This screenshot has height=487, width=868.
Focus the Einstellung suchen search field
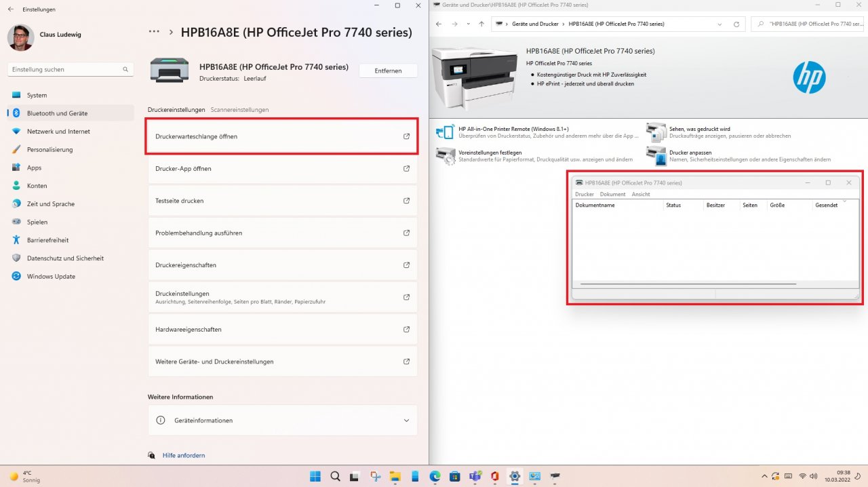[x=71, y=69]
